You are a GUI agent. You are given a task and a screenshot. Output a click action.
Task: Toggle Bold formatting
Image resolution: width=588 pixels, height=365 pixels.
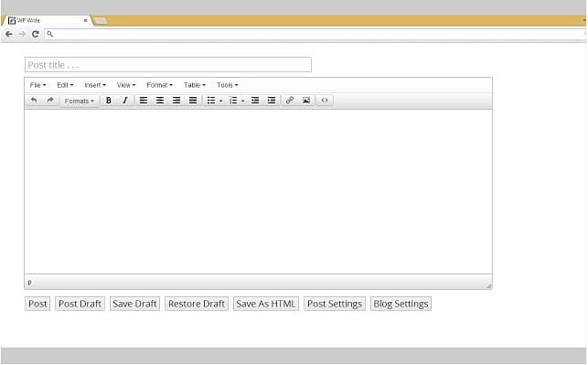[109, 101]
